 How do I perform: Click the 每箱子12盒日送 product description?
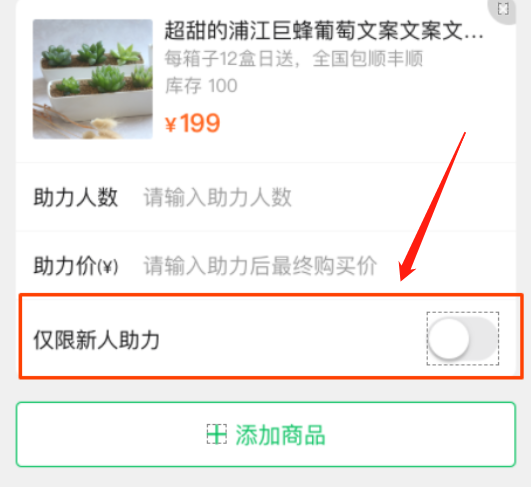(294, 59)
